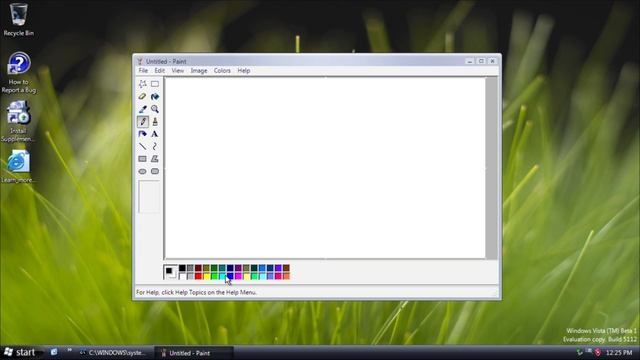Click the foreground/background color indicator box
The image size is (640, 360).
(171, 272)
